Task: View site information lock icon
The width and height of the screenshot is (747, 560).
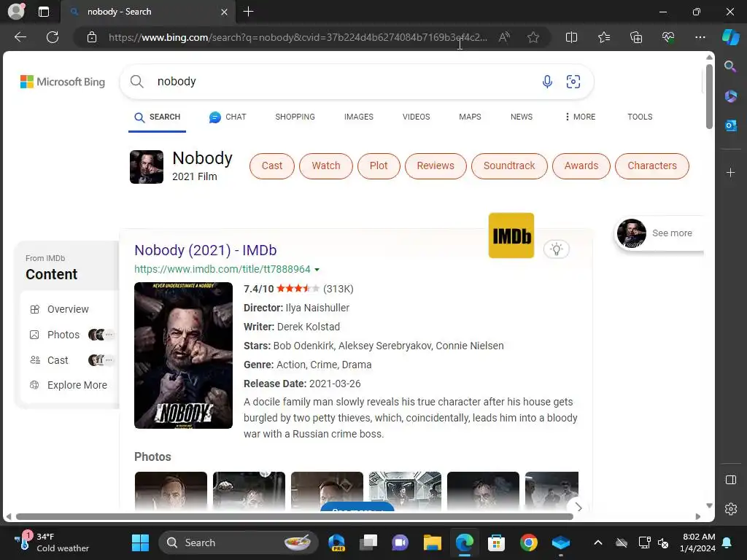Action: point(92,37)
